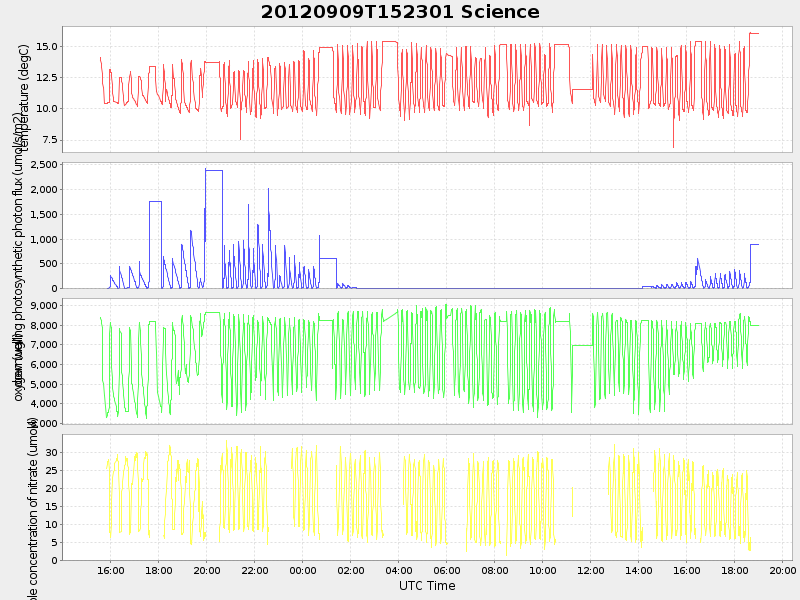Screen dimensions: 800x600
Task: Click the 12:00 time axis tick
Action: pos(591,571)
